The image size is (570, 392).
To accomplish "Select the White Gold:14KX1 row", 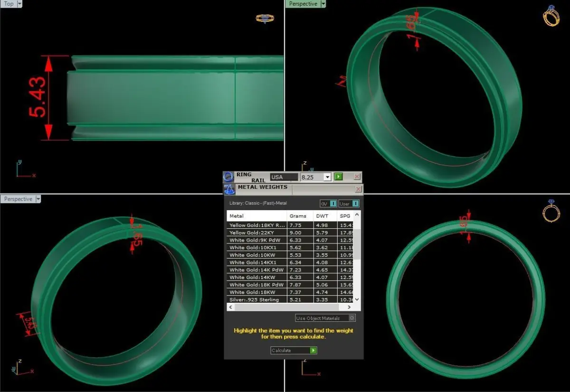I will click(x=291, y=262).
